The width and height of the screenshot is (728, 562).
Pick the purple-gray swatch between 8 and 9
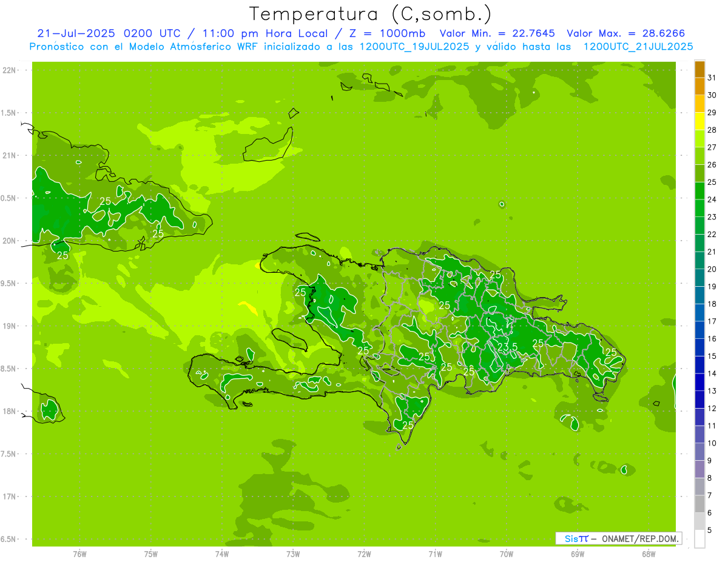699,470
